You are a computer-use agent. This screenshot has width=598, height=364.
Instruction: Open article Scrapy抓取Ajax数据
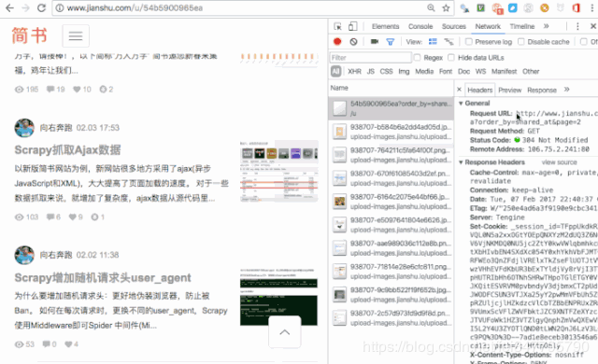(x=67, y=150)
